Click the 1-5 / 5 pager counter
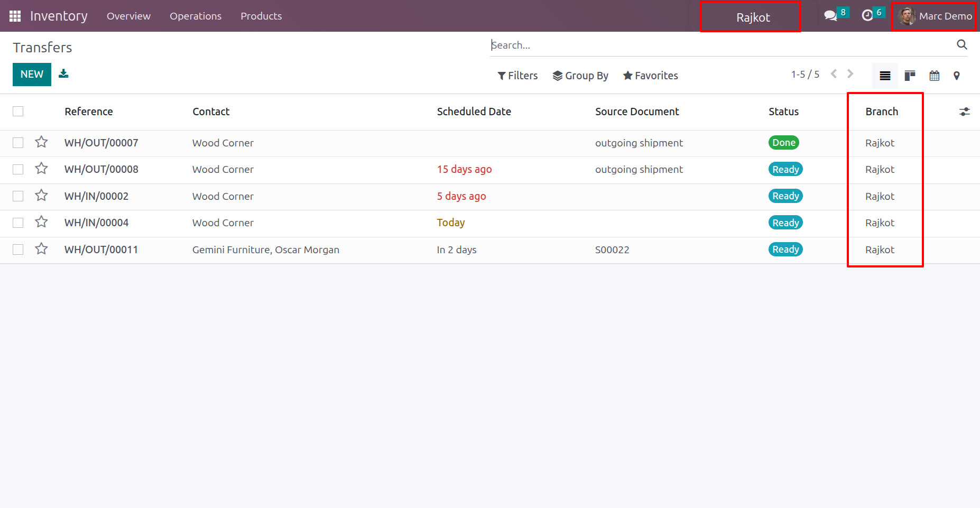This screenshot has width=980, height=508. (805, 74)
